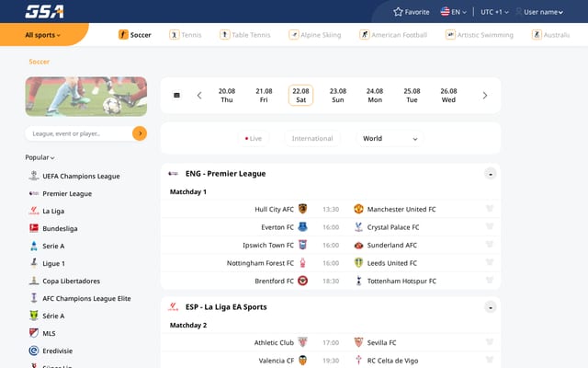Go to previous dates arrow

(x=199, y=96)
